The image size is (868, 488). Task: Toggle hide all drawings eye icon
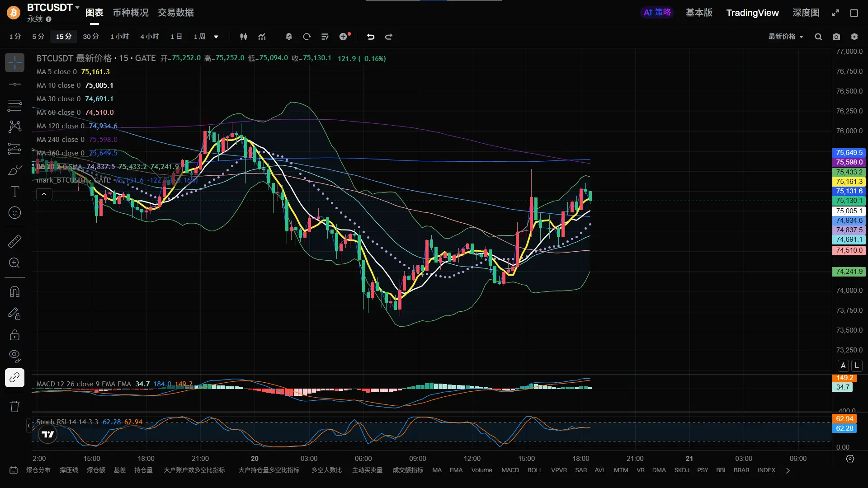pyautogui.click(x=14, y=356)
